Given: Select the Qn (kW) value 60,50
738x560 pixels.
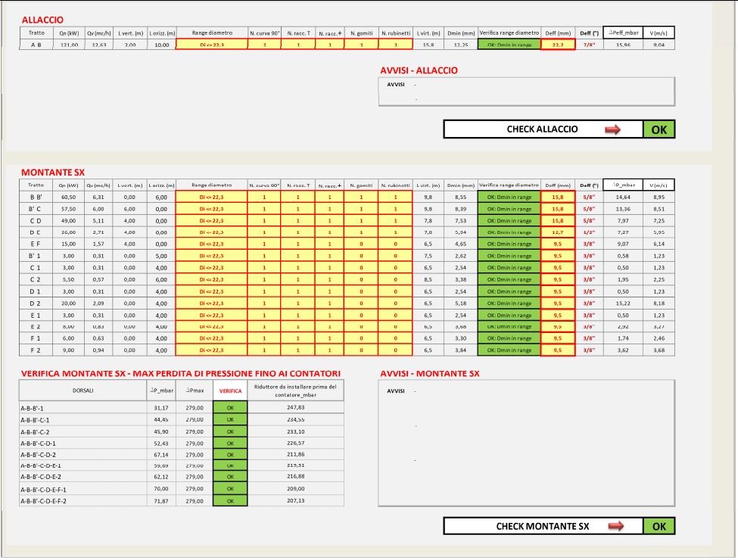Looking at the screenshot, I should (x=69, y=197).
